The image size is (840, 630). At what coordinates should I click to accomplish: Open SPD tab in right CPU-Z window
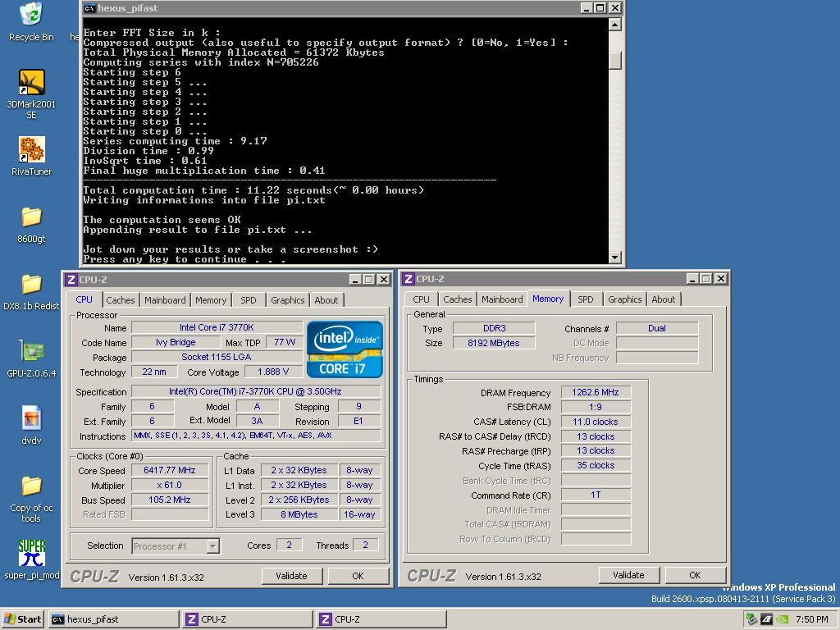(586, 299)
